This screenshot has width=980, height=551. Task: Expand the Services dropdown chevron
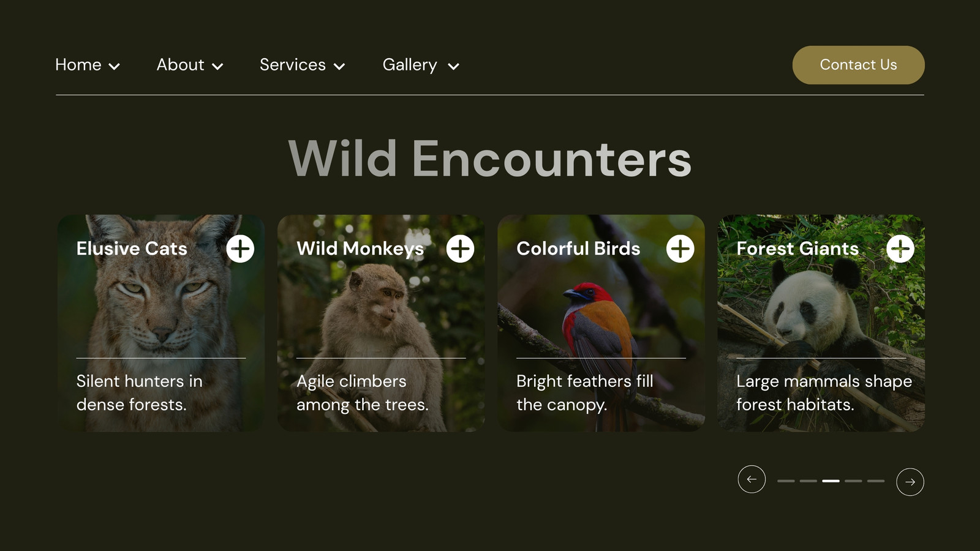pyautogui.click(x=339, y=66)
